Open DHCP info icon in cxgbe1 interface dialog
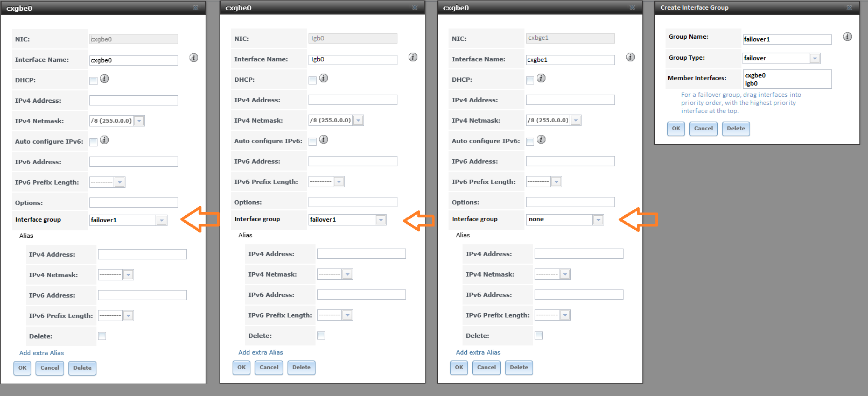 [x=541, y=78]
